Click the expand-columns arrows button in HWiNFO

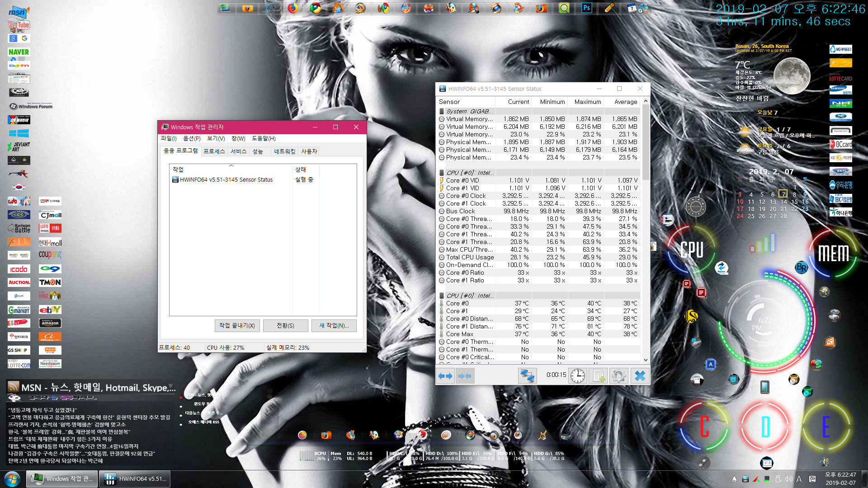coord(445,376)
